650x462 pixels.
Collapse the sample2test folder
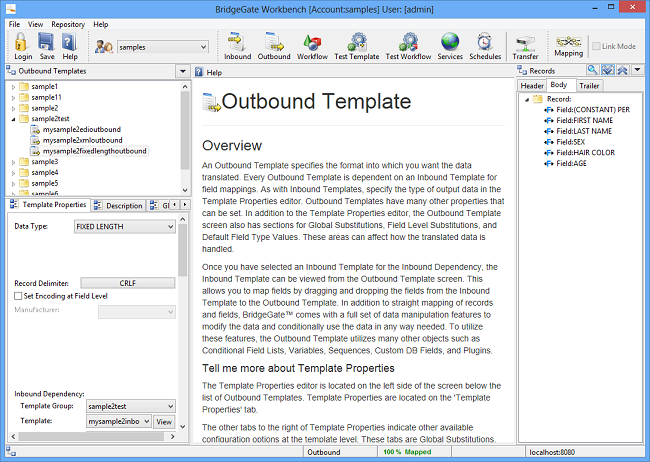[13, 119]
